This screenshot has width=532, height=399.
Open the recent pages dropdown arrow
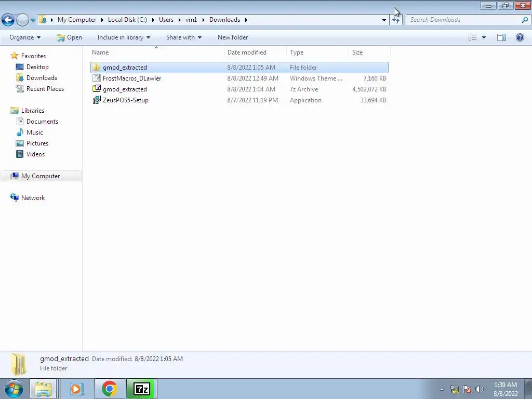click(x=33, y=20)
